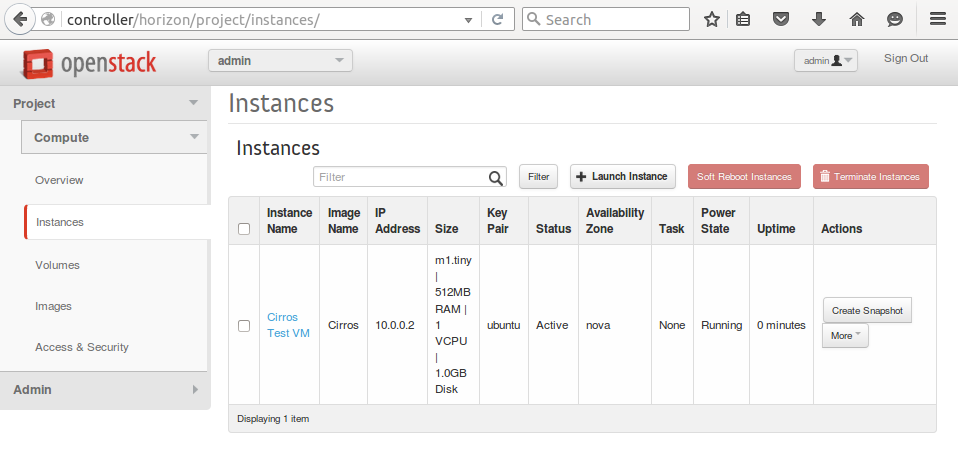958x470 pixels.
Task: Open the Firefox hamburger menu
Action: tap(937, 19)
